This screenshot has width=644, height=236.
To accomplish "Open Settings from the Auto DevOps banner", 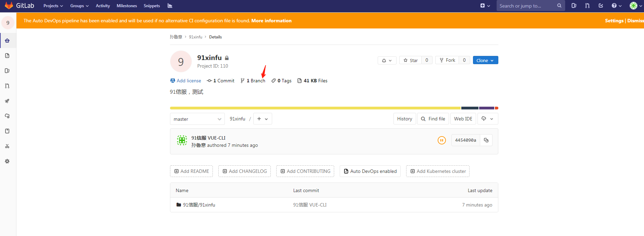I will pyautogui.click(x=614, y=21).
